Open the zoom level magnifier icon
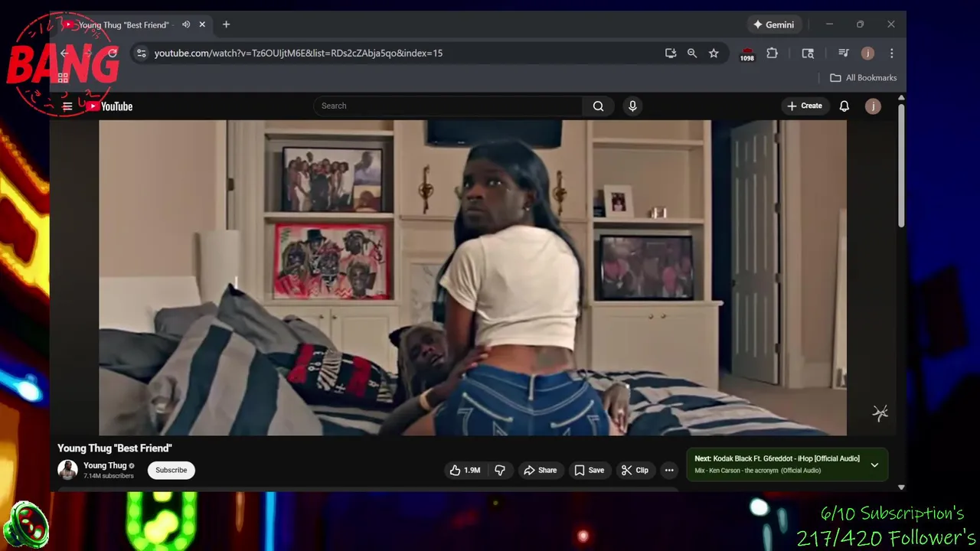Screen dimensions: 980x551 tap(692, 53)
